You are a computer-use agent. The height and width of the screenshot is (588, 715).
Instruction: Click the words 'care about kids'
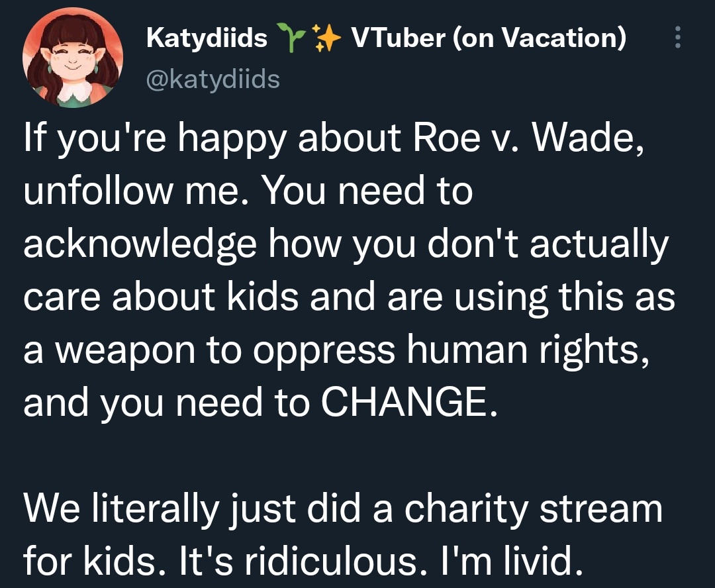(161, 297)
